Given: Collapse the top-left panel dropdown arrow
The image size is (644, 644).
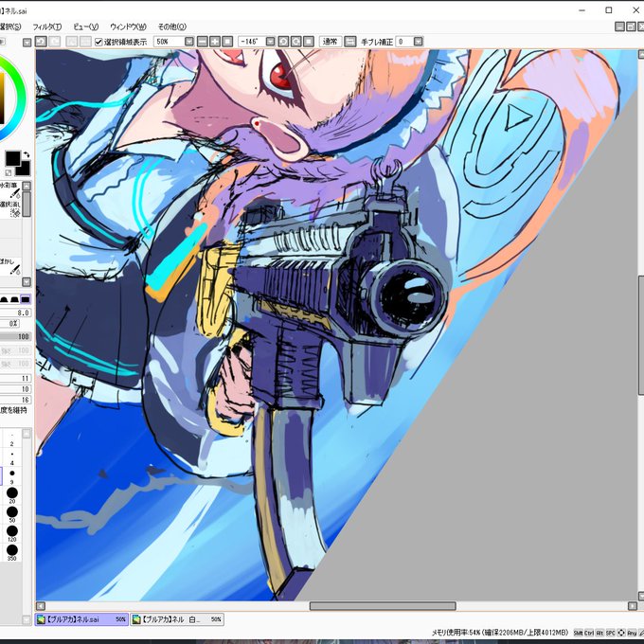Looking at the screenshot, I should coord(27,43).
